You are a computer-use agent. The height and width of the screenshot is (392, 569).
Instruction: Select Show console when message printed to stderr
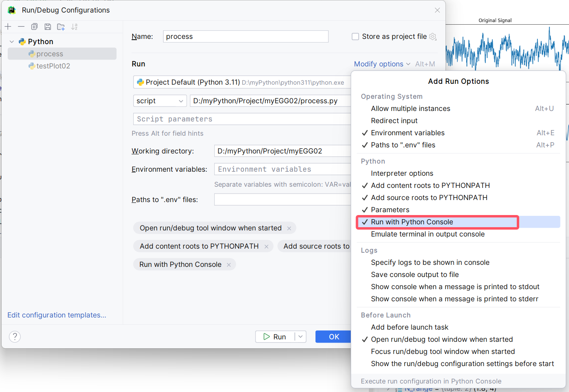point(458,299)
